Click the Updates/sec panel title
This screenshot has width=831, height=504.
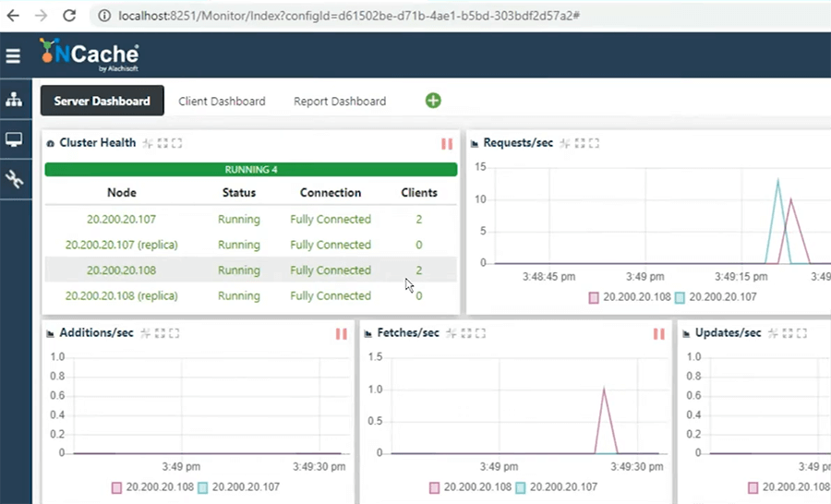728,333
